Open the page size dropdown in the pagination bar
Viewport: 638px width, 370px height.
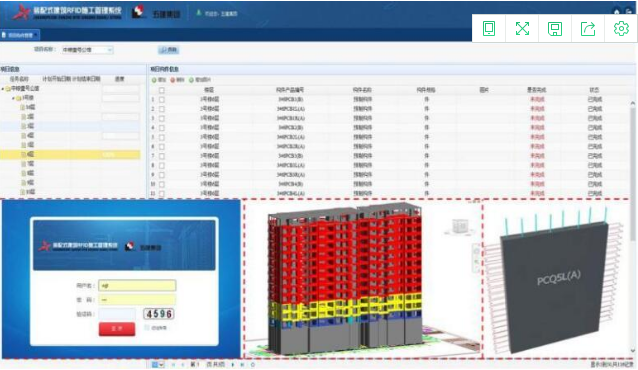(x=157, y=365)
